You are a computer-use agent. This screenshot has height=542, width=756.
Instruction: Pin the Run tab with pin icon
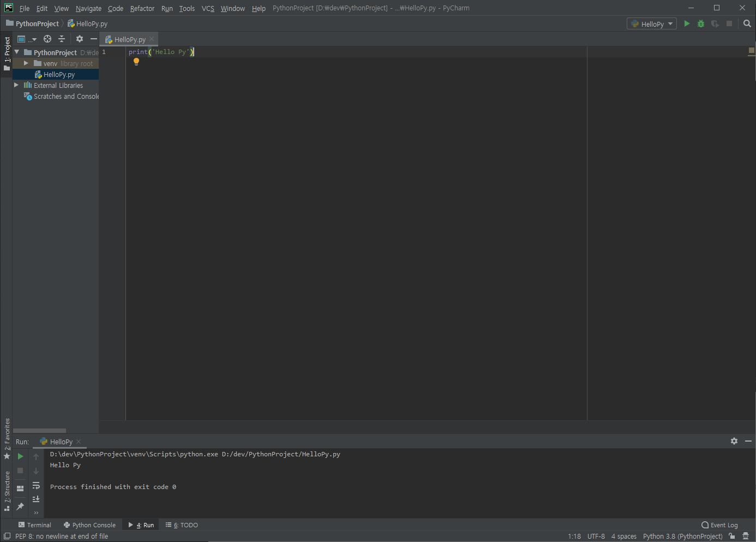(20, 507)
